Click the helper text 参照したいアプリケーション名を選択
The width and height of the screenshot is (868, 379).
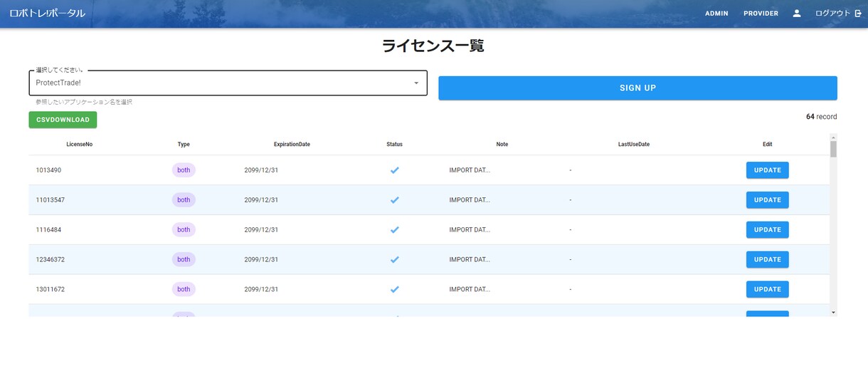[x=84, y=103]
